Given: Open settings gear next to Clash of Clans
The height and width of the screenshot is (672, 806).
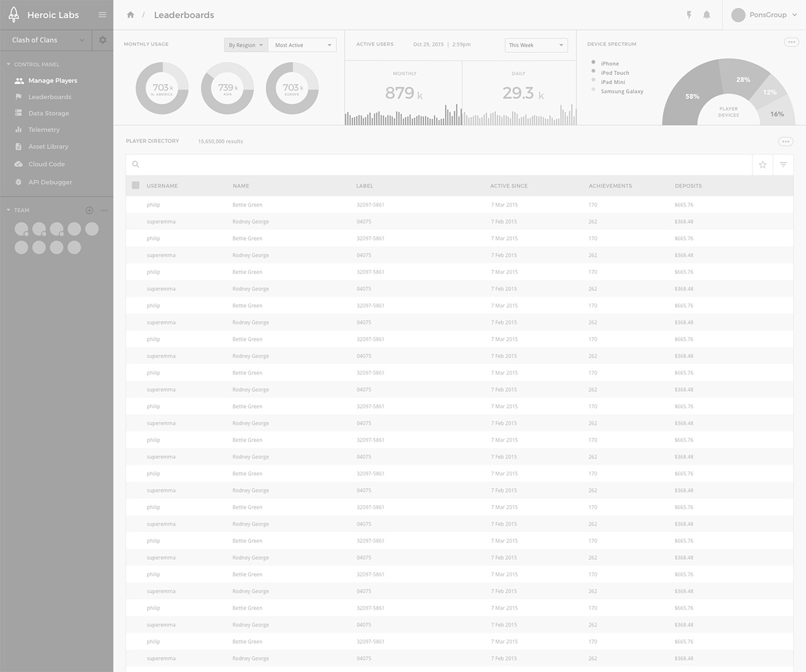Looking at the screenshot, I should tap(103, 40).
